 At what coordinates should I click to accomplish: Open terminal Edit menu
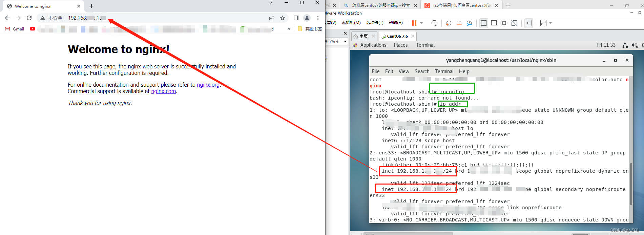click(x=389, y=71)
